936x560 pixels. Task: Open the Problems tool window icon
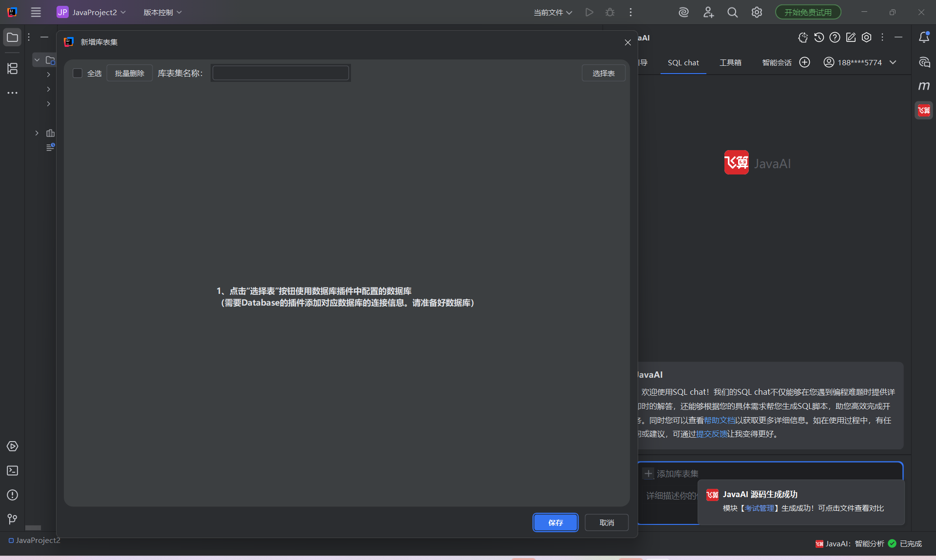point(12,495)
